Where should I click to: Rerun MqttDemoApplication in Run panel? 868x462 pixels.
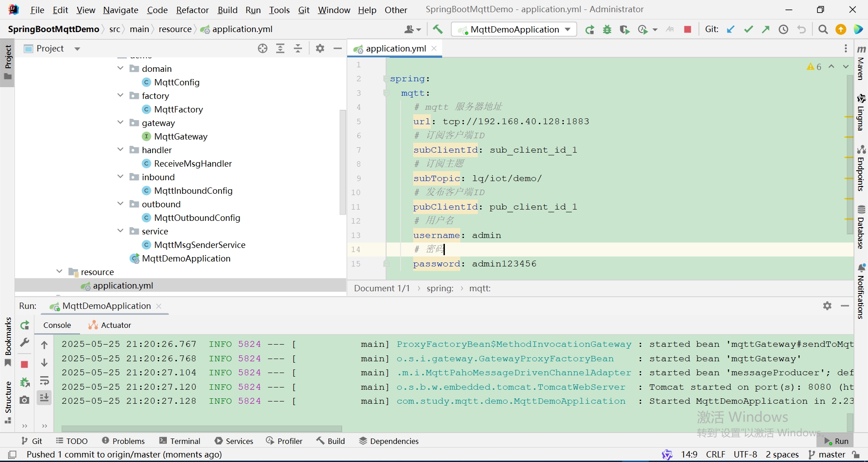(x=25, y=325)
